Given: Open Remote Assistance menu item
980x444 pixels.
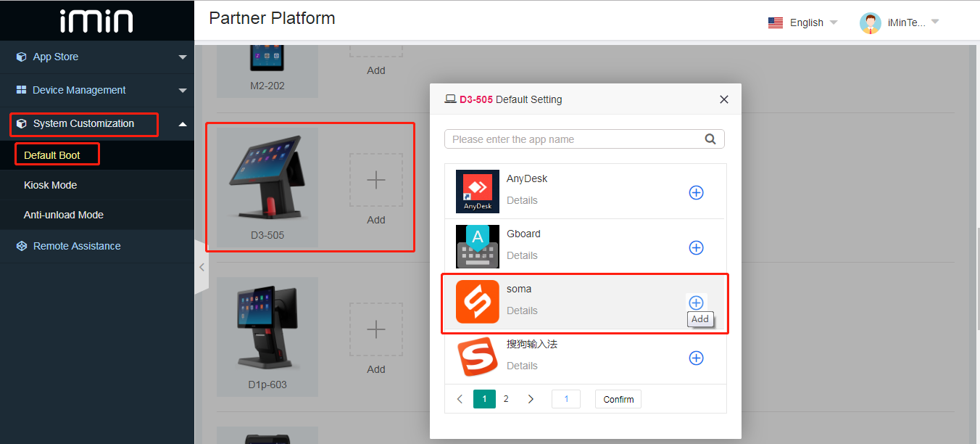Looking at the screenshot, I should click(97, 246).
